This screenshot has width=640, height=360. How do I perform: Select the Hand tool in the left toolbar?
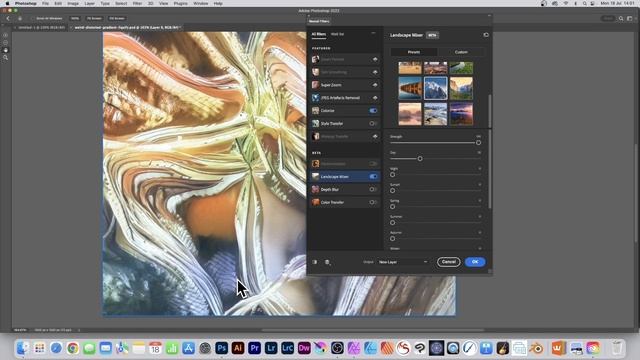6,50
